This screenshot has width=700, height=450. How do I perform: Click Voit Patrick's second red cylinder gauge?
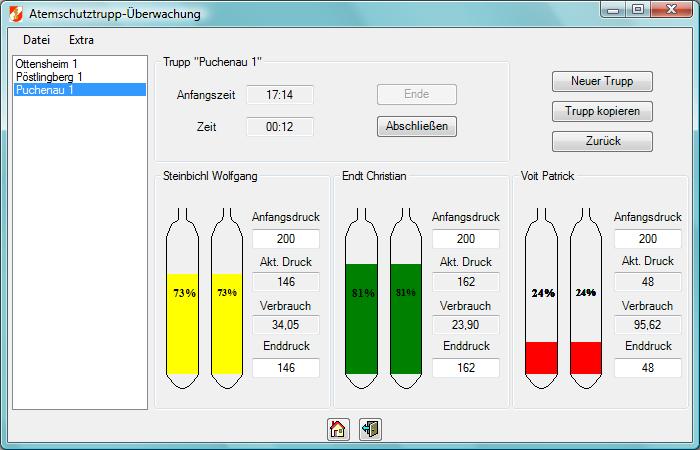coord(586,298)
